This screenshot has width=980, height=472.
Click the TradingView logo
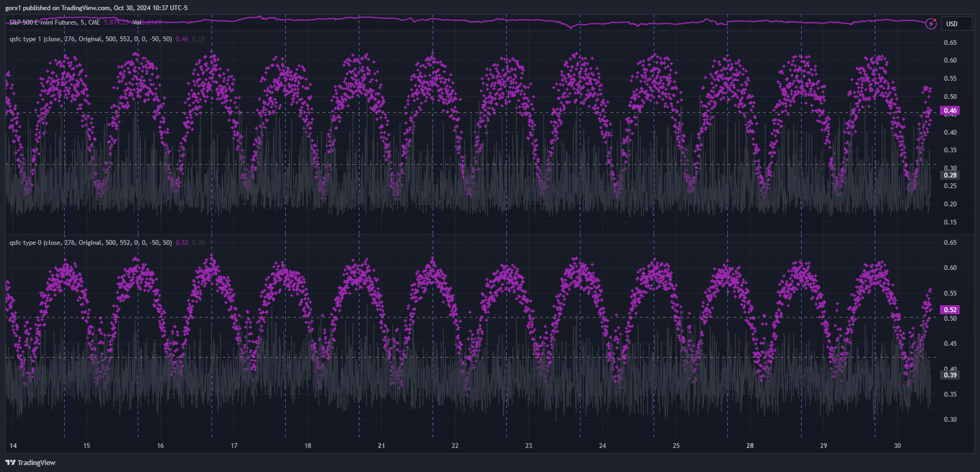click(30, 462)
